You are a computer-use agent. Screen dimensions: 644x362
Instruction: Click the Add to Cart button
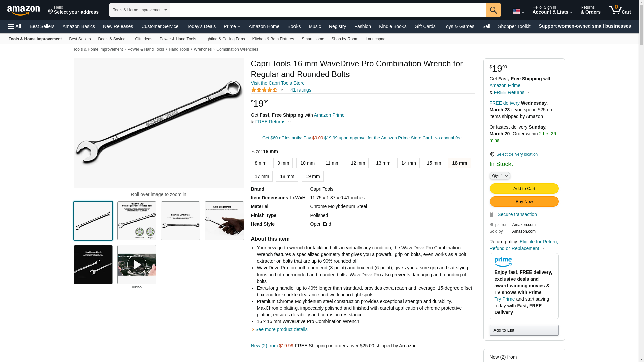(524, 189)
